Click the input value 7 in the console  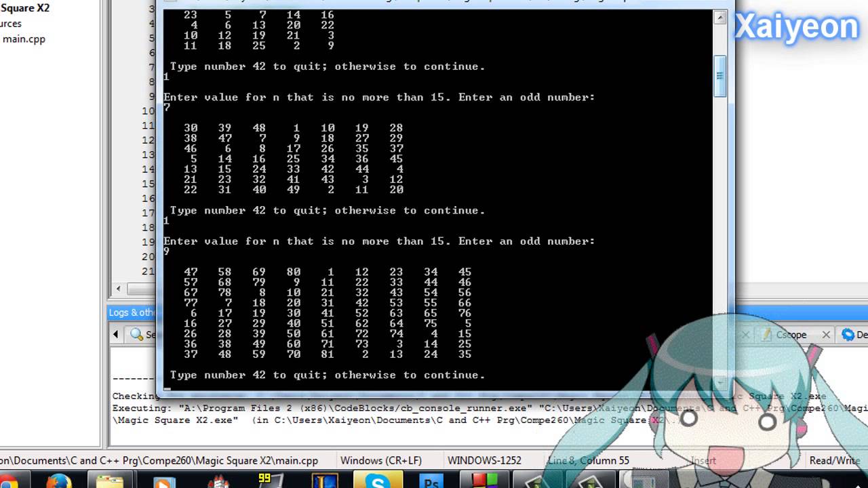[167, 107]
